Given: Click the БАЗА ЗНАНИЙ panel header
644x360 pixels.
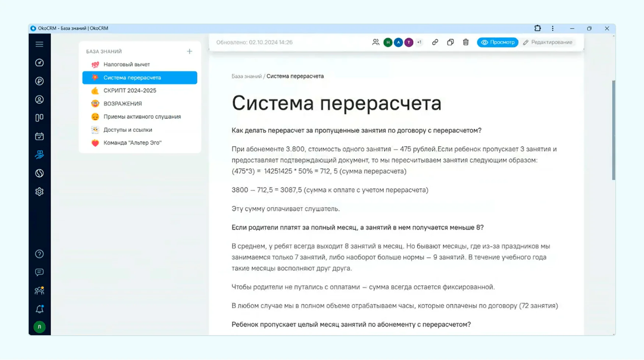Looking at the screenshot, I should click(x=104, y=52).
